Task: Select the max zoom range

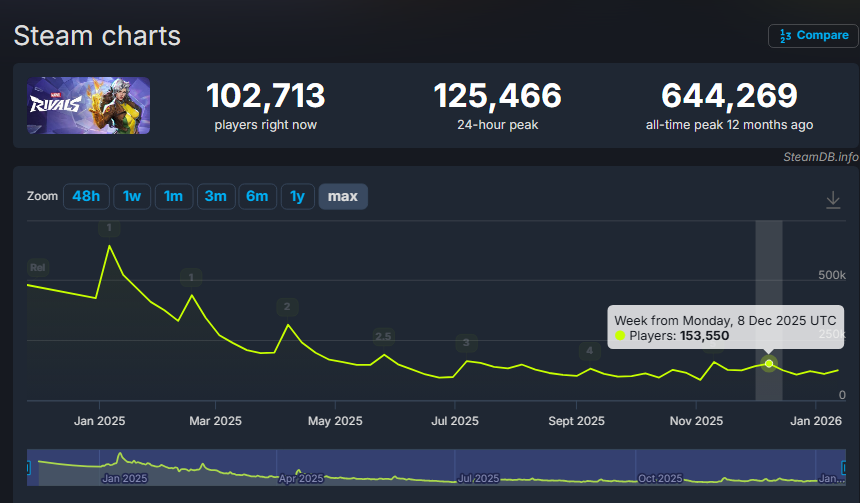Action: pyautogui.click(x=343, y=196)
